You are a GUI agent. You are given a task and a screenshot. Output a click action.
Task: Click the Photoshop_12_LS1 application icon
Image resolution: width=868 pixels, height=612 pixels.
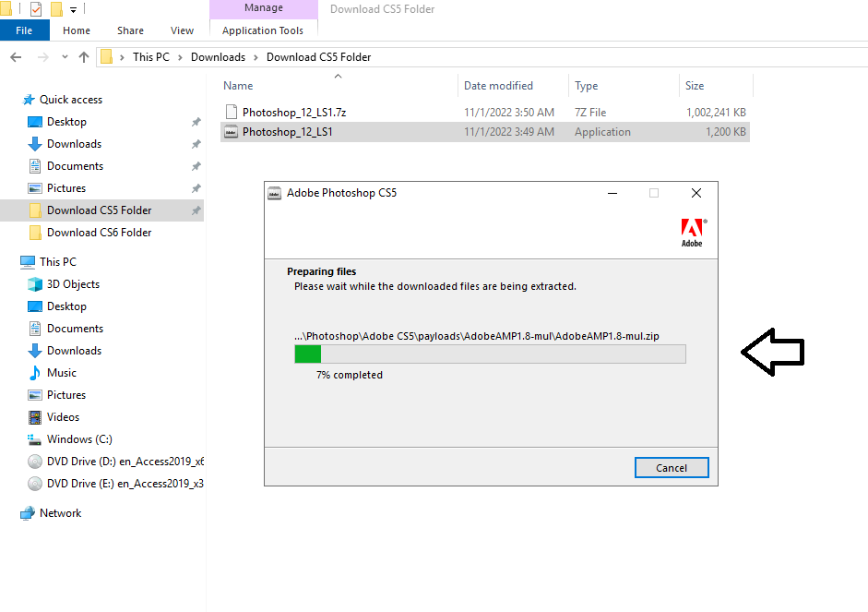pyautogui.click(x=231, y=132)
